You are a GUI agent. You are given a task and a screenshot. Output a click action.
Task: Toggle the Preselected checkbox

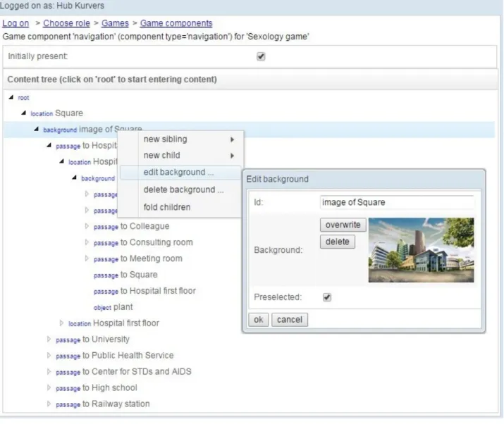click(327, 297)
